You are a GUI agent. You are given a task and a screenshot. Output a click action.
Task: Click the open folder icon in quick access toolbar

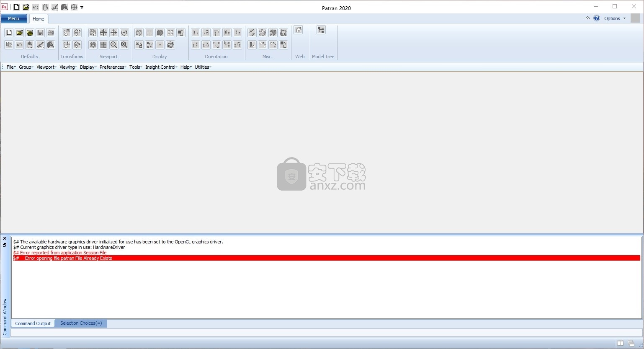(x=26, y=7)
